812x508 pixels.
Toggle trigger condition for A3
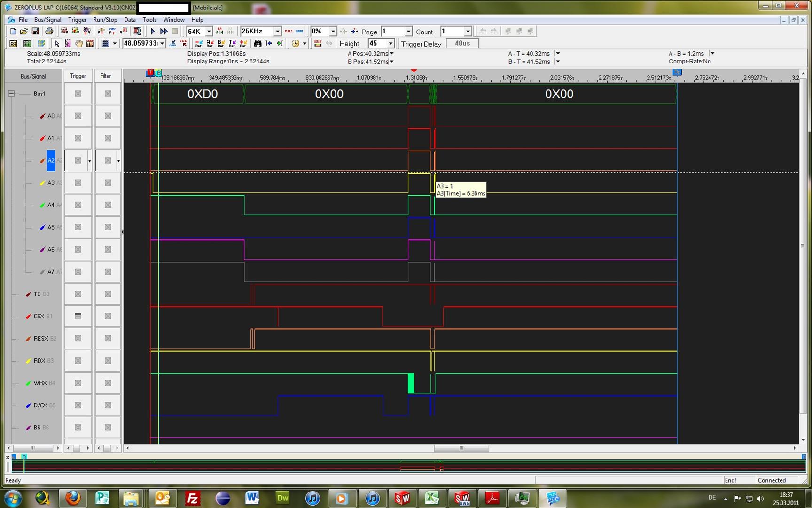tap(78, 183)
